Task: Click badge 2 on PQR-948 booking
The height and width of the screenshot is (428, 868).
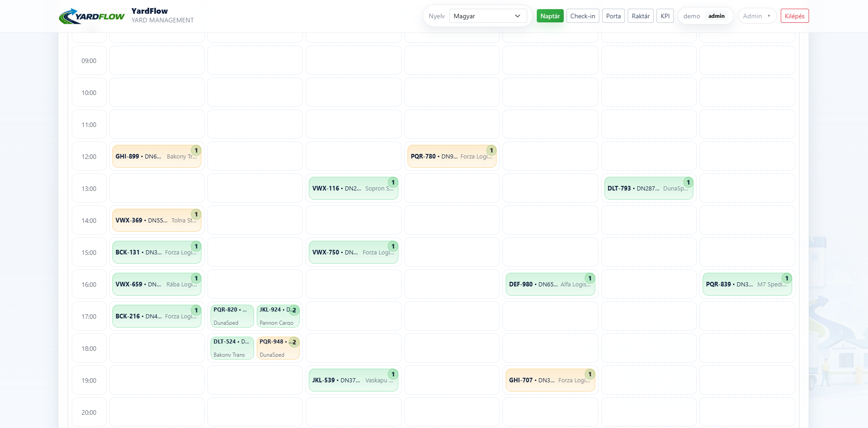Action: [x=294, y=342]
